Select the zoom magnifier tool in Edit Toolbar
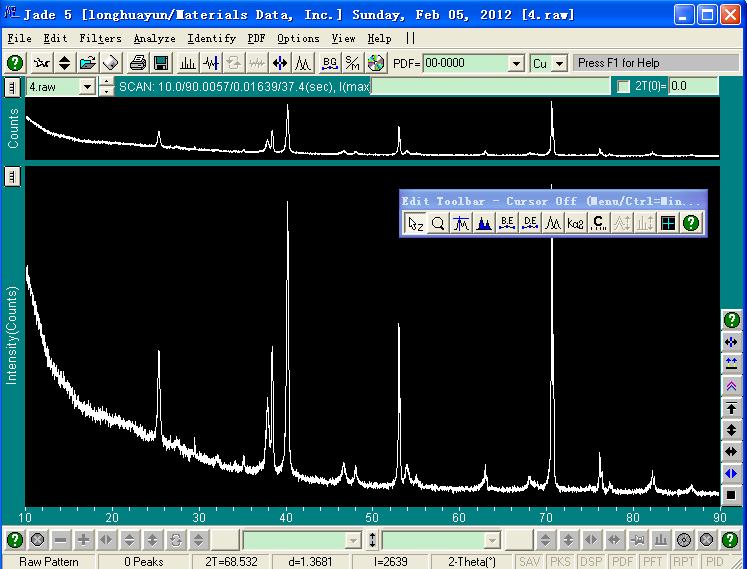This screenshot has height=569, width=747. [438, 223]
